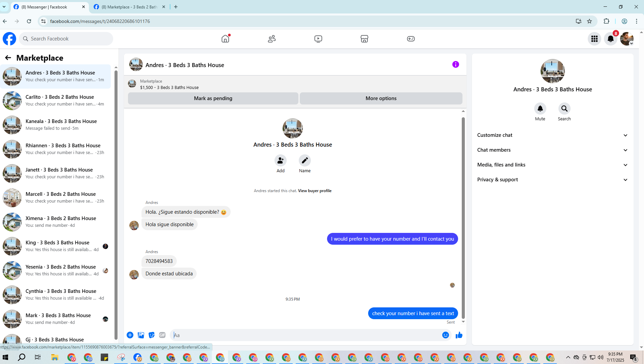
Task: Edit the chat name with pencil icon
Action: [x=305, y=161]
